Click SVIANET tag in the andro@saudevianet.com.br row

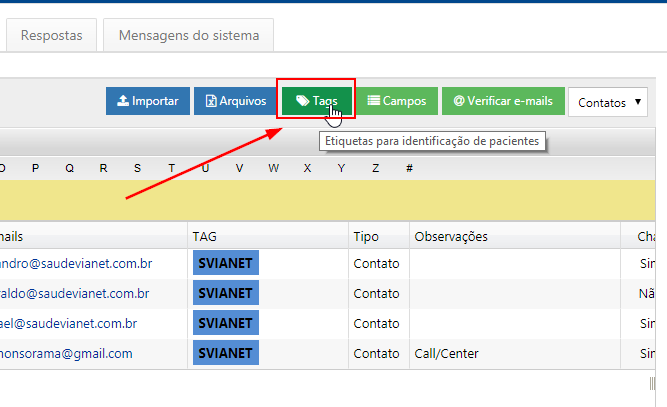226,263
